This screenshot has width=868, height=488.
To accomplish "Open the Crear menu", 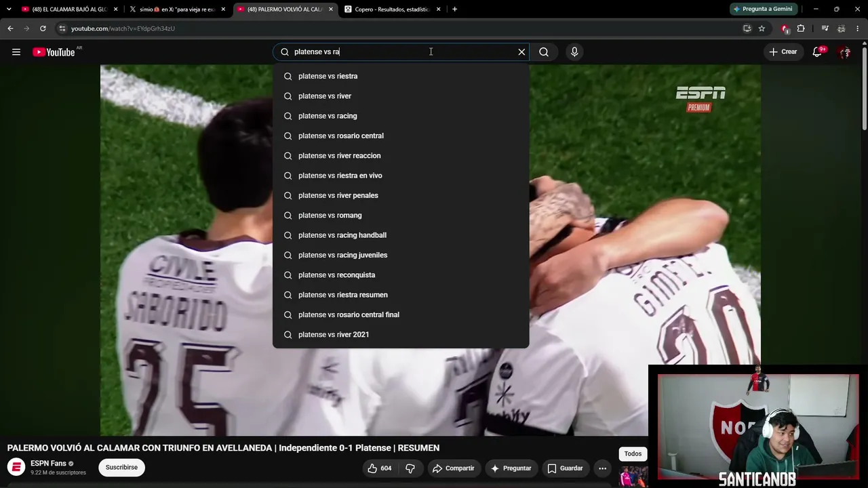I will click(783, 52).
